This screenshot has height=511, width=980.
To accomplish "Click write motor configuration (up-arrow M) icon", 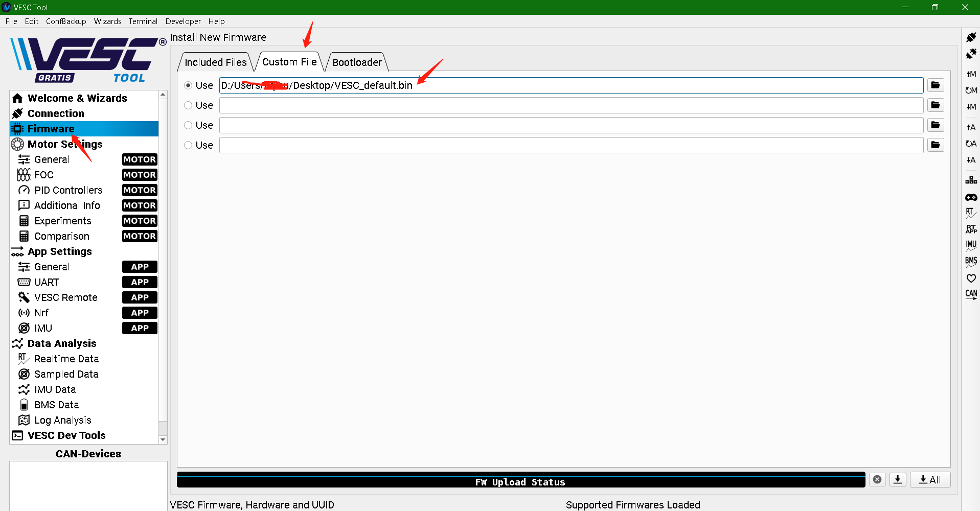I will (x=971, y=74).
